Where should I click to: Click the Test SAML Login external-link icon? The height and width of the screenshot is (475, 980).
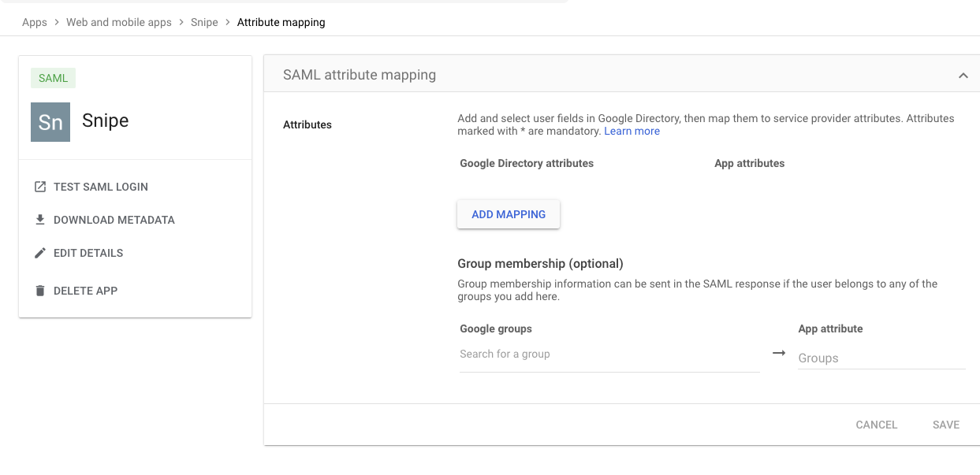(40, 187)
